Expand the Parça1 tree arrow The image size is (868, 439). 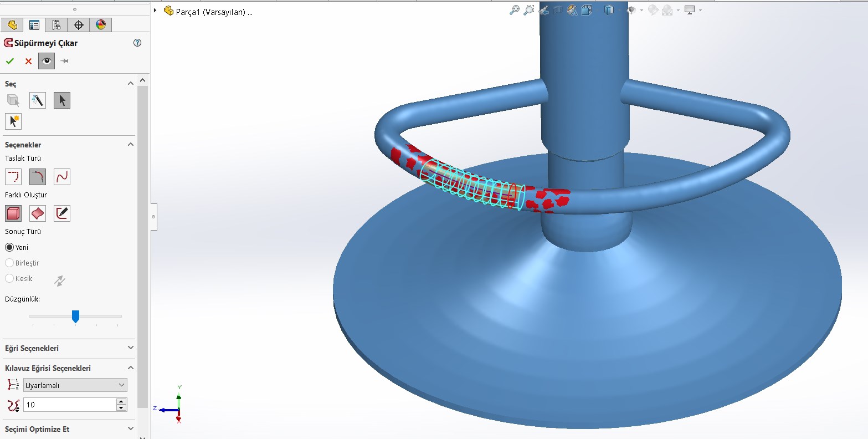coord(156,11)
